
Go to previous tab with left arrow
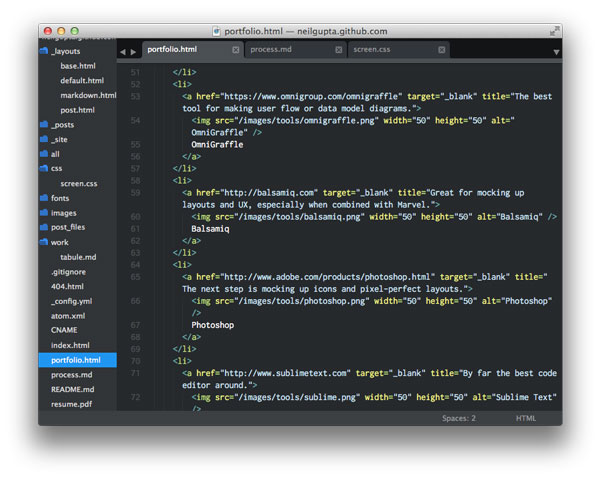point(122,52)
